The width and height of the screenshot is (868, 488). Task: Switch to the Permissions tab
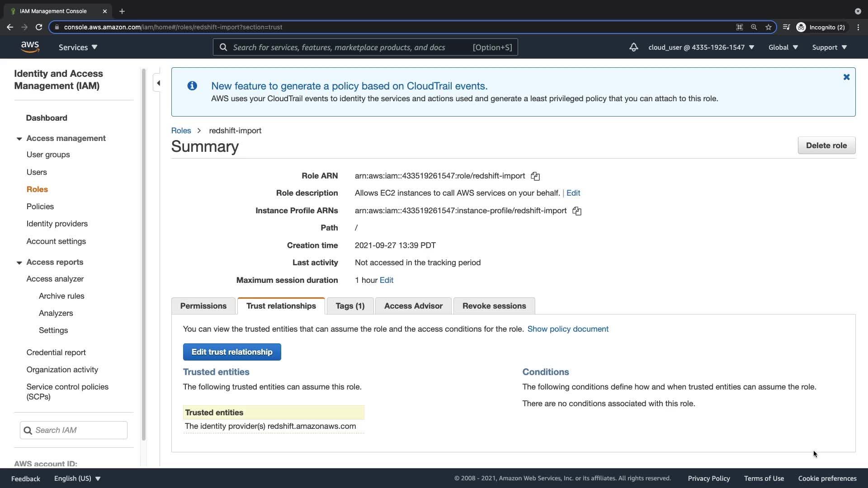tap(203, 306)
